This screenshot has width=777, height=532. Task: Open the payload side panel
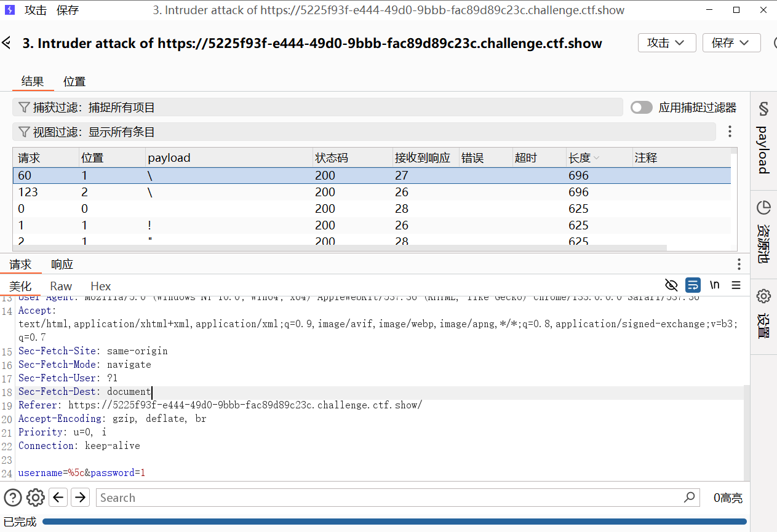point(763,138)
